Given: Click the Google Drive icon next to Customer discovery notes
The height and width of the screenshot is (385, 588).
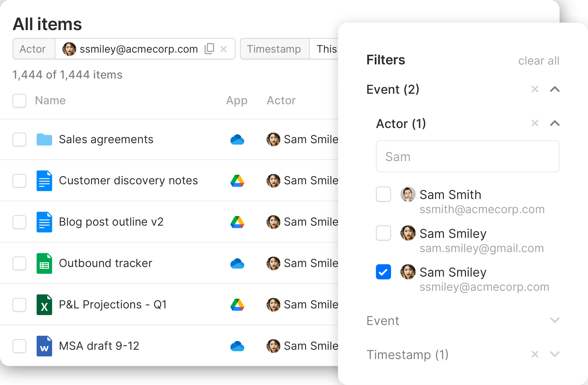Looking at the screenshot, I should tap(237, 181).
